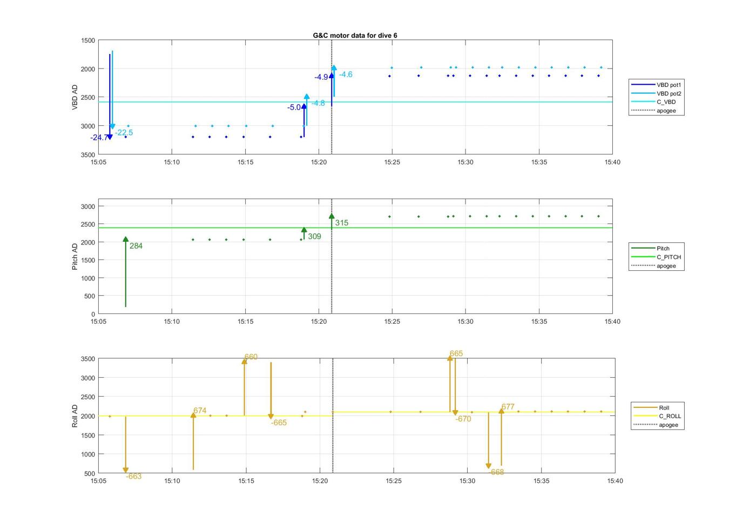756x532 pixels.
Task: Click the -4.6 data label in VBD plot
Action: (346, 74)
